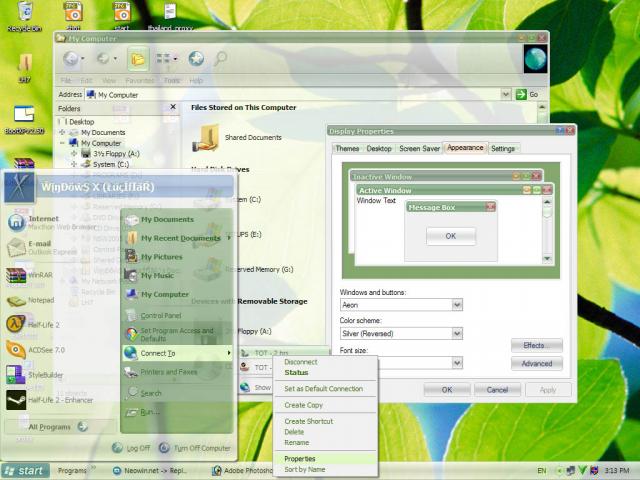Toggle the Folders button in My Computer toolbar
Image resolution: width=640 pixels, height=480 pixels.
[138, 59]
